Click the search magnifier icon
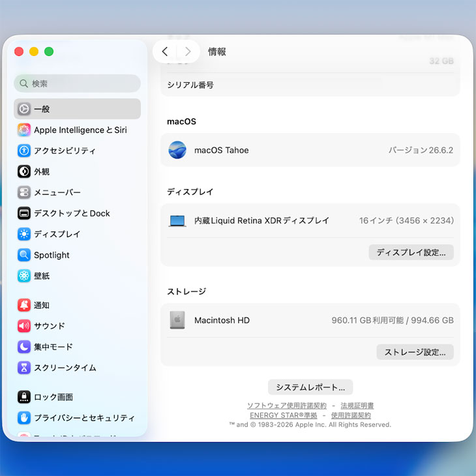The height and width of the screenshot is (476, 476). (x=23, y=83)
